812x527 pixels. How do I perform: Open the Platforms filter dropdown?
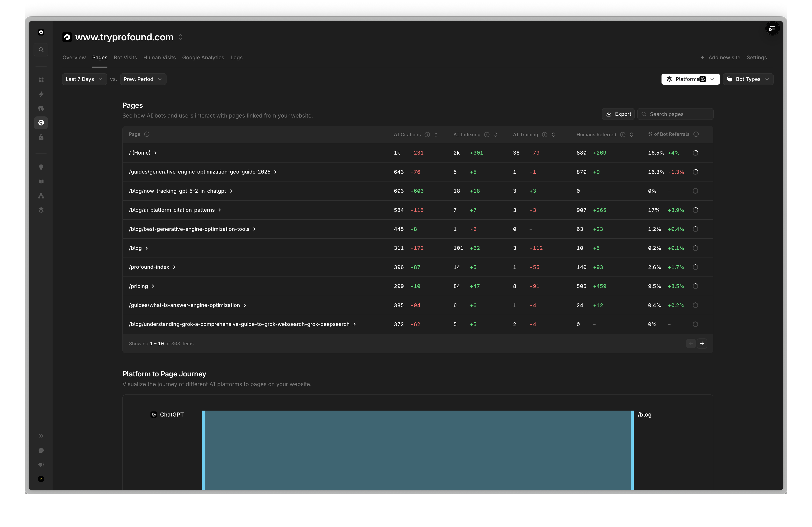[690, 79]
